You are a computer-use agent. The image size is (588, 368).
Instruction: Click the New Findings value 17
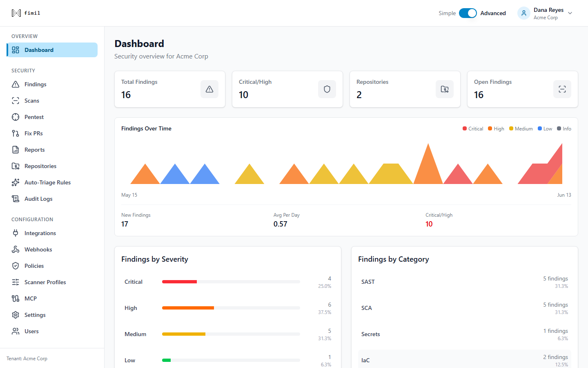[x=125, y=224]
